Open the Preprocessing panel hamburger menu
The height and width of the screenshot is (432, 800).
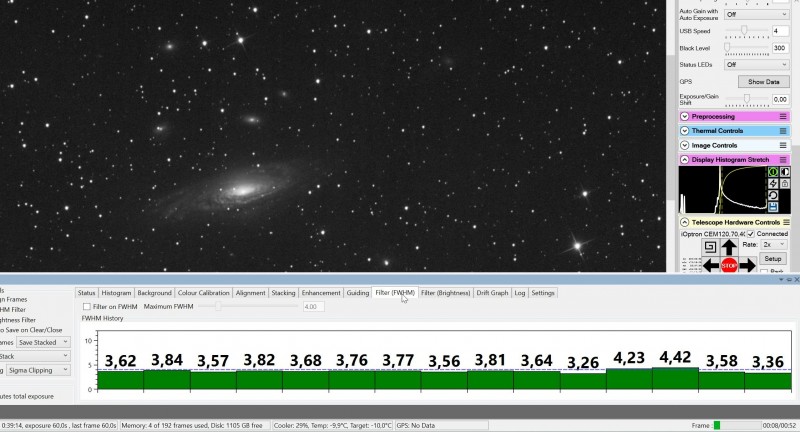(x=783, y=117)
